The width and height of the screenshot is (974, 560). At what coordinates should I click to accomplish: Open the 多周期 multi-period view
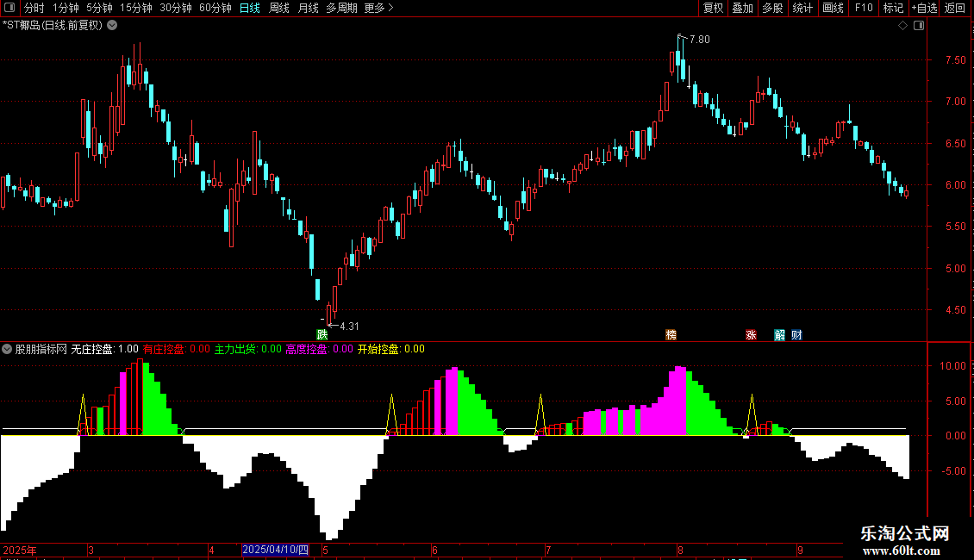(x=341, y=8)
